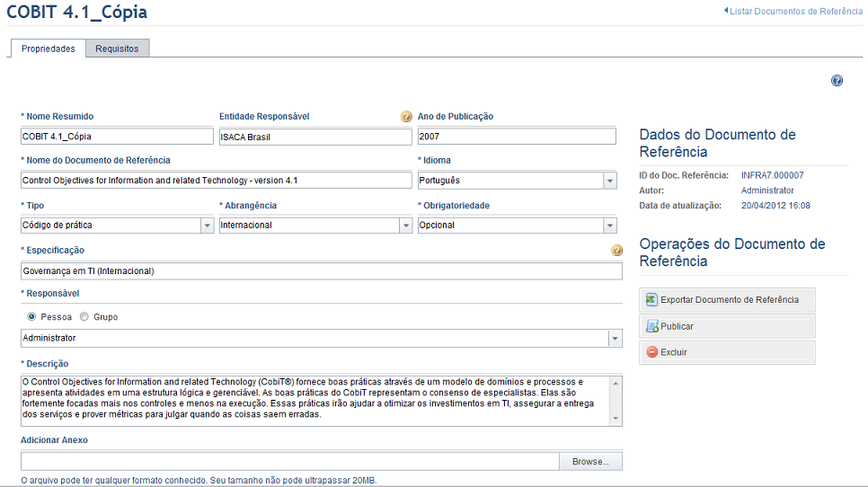The width and height of the screenshot is (868, 487).
Task: Open the Idioma dropdown
Action: click(609, 181)
